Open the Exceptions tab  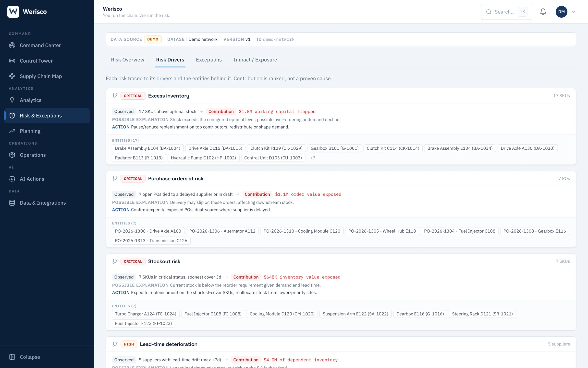[209, 60]
